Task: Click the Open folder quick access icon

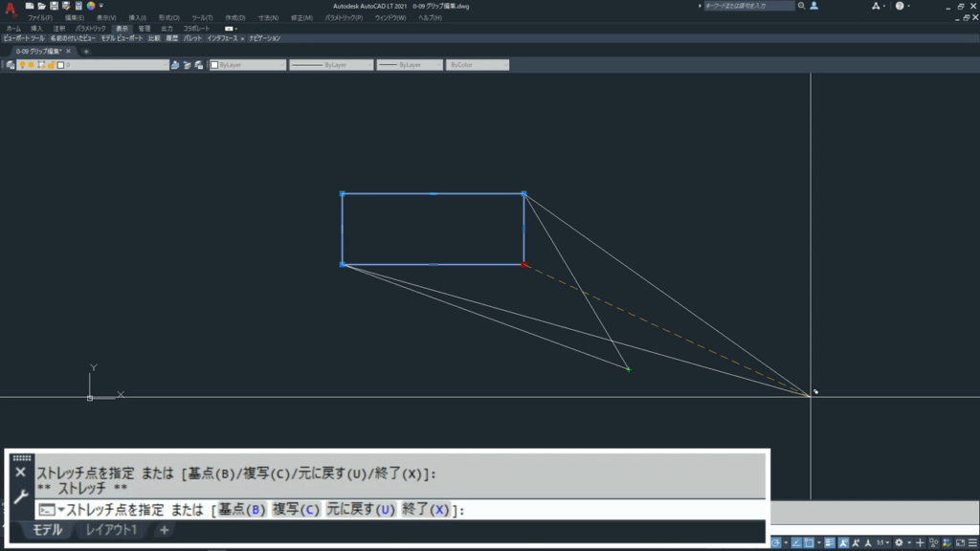Action: click(41, 6)
